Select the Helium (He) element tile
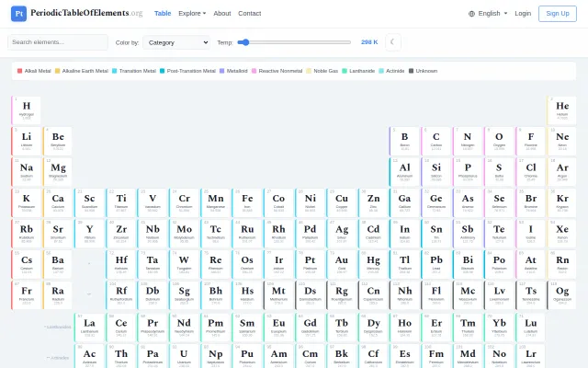This screenshot has width=588, height=368. pyautogui.click(x=561, y=110)
